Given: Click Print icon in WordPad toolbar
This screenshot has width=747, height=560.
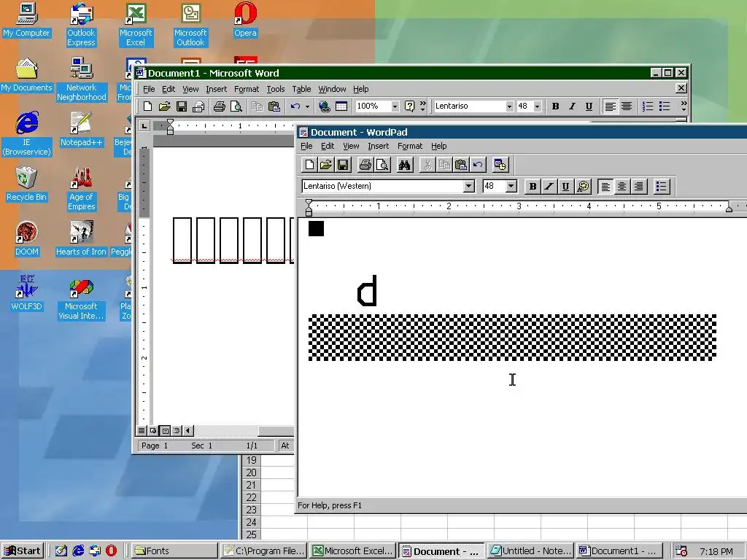Looking at the screenshot, I should coord(365,166).
